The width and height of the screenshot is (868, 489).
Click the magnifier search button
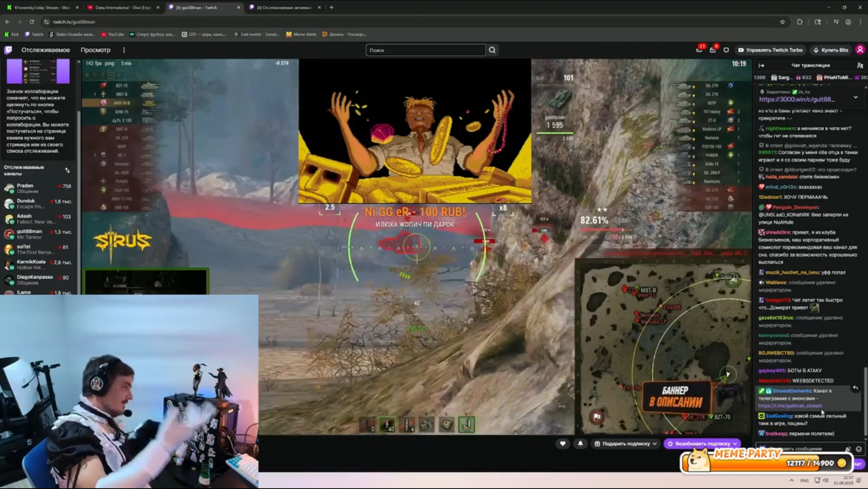[x=492, y=50]
